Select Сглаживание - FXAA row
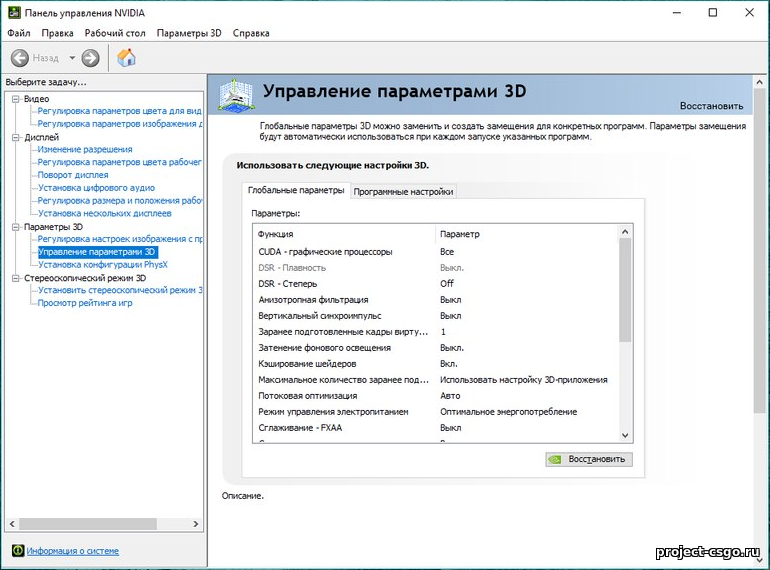 (x=434, y=428)
